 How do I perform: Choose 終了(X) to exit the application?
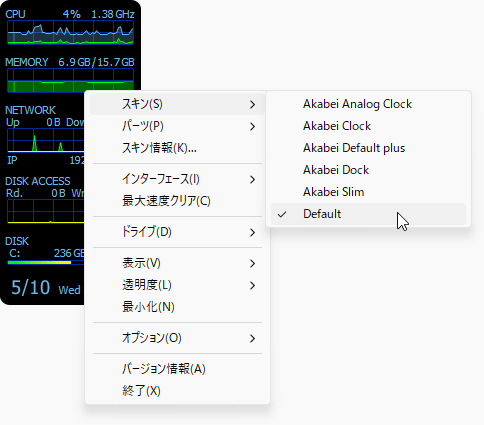click(177, 391)
